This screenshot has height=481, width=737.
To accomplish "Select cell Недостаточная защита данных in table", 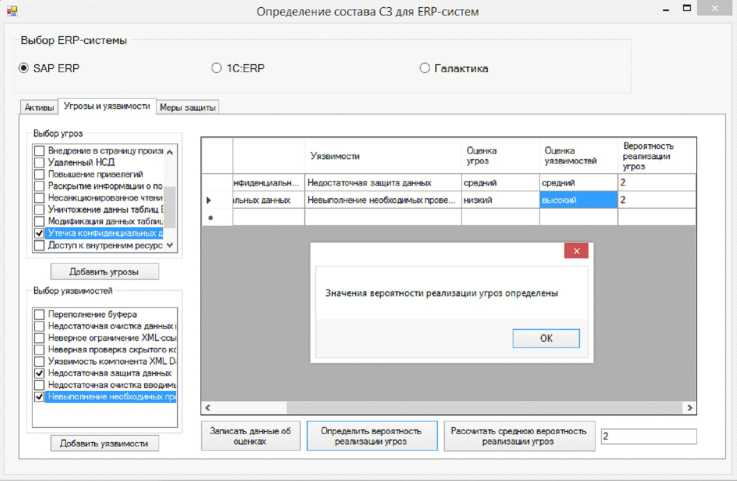I will click(383, 182).
